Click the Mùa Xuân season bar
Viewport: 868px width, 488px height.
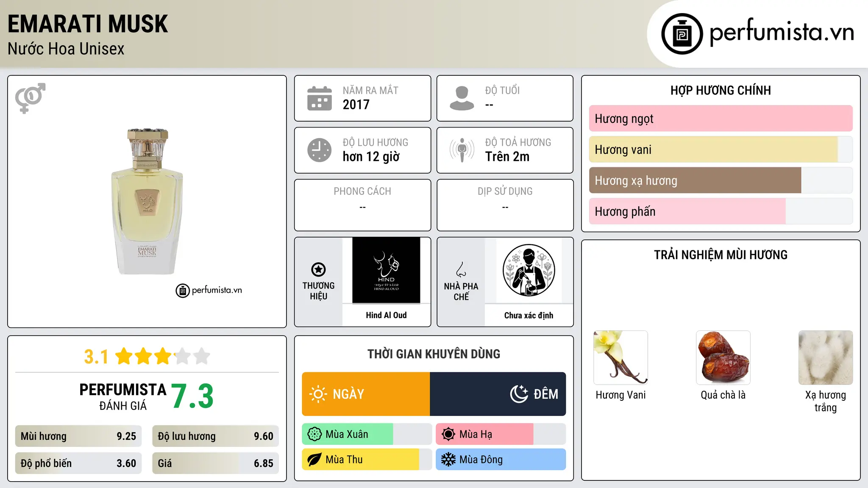pyautogui.click(x=367, y=434)
